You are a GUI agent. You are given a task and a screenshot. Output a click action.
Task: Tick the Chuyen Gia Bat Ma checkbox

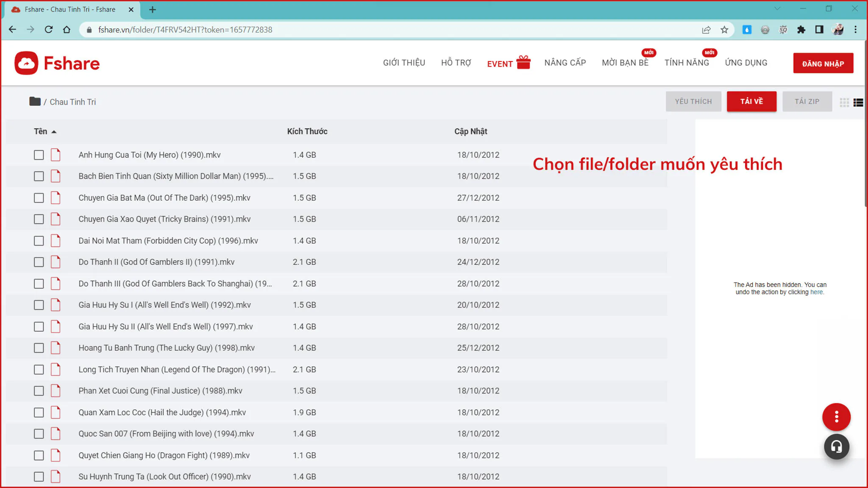(39, 198)
